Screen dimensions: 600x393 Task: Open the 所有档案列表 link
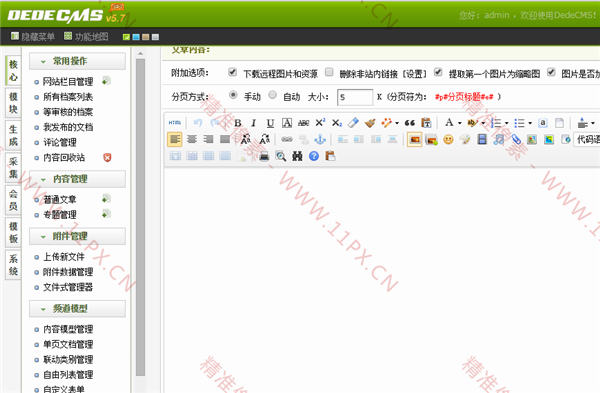(68, 97)
